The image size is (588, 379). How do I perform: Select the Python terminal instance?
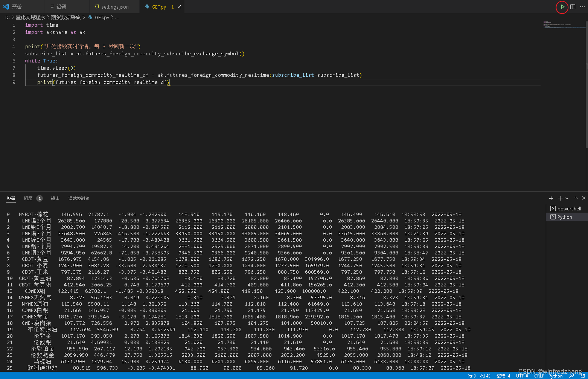click(x=567, y=217)
